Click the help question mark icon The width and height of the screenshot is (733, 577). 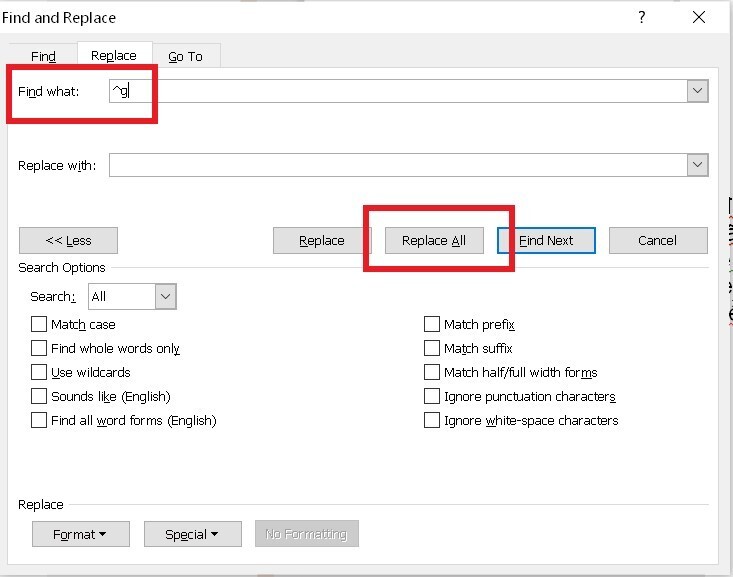642,17
